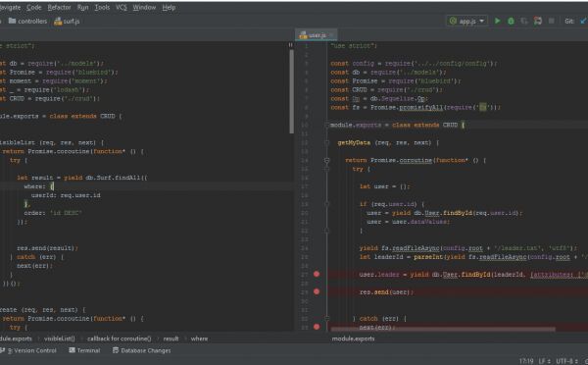Click 'findAll' in the left editor
Viewport: 588px width, 365px height.
pyautogui.click(x=127, y=178)
